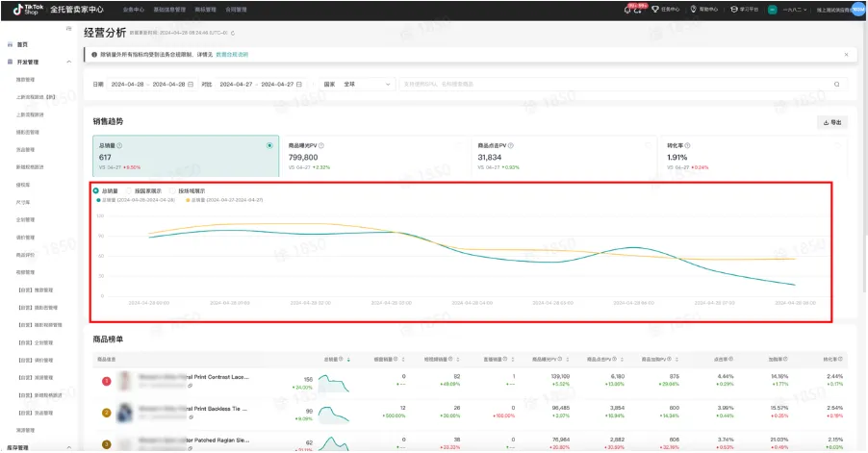Open the 一六八二 account dropdown
This screenshot has height=453, width=868.
click(794, 10)
